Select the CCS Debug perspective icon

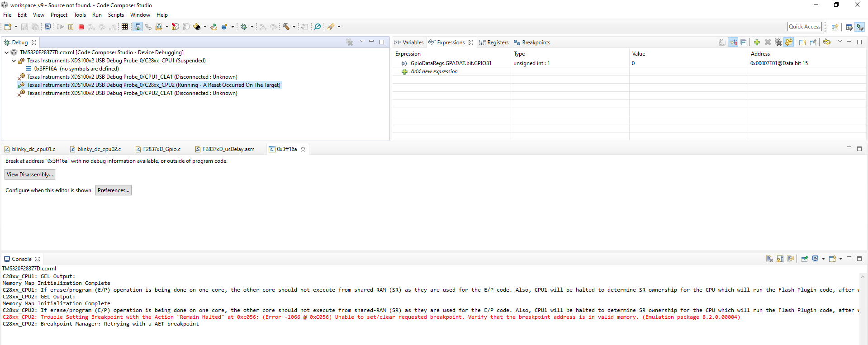(x=859, y=27)
